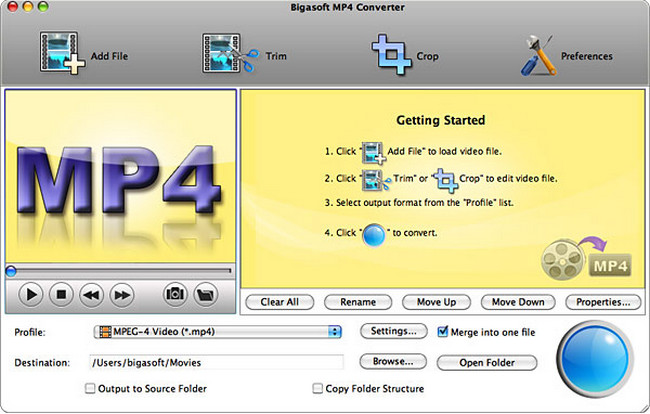The width and height of the screenshot is (650, 414).
Task: Open the snapshot folder icon
Action: [205, 295]
